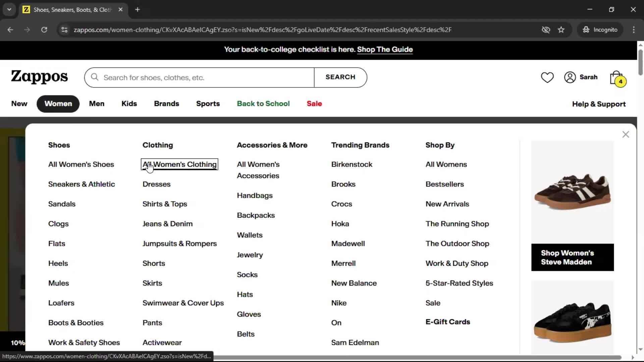Open the Kids navigation menu
Image resolution: width=644 pixels, height=362 pixels.
click(129, 104)
